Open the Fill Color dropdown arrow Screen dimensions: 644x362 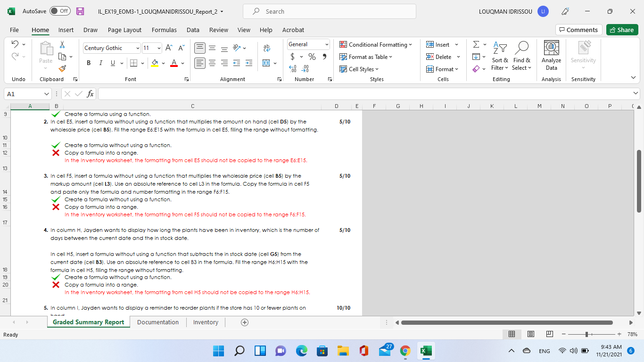click(164, 63)
